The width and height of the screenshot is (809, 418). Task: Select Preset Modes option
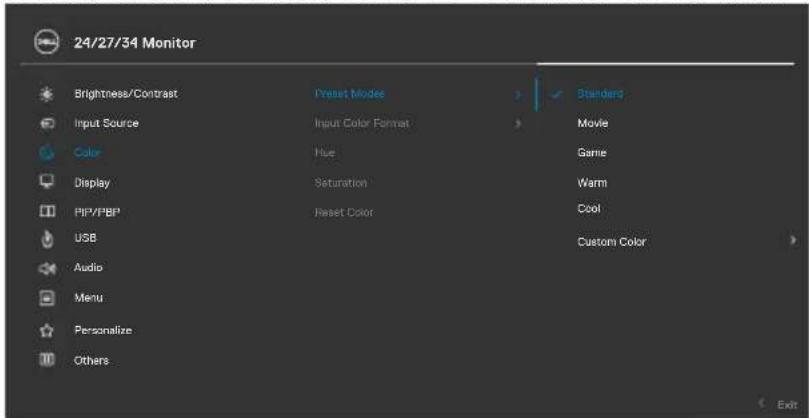point(349,94)
